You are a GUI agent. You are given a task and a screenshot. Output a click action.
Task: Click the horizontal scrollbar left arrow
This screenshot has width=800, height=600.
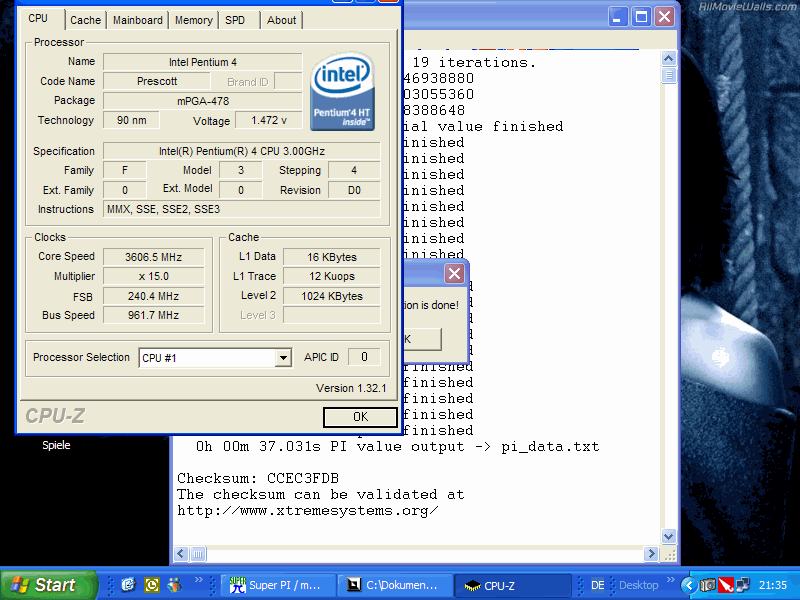click(181, 554)
